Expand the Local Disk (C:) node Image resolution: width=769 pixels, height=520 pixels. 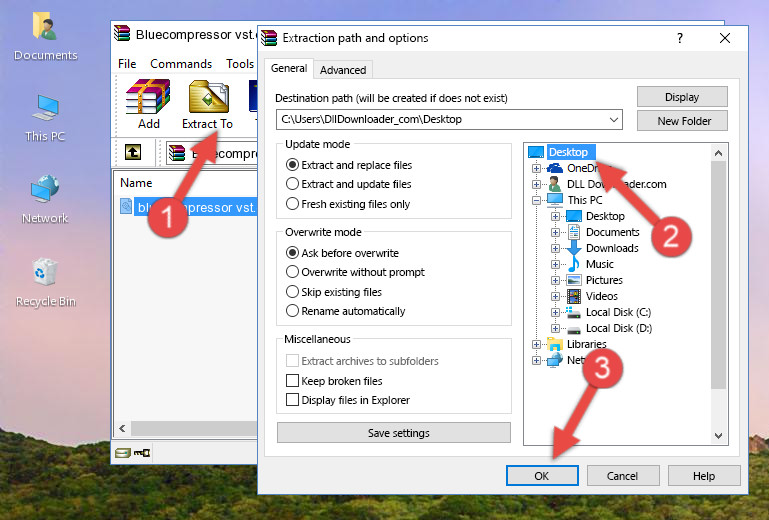pyautogui.click(x=557, y=312)
